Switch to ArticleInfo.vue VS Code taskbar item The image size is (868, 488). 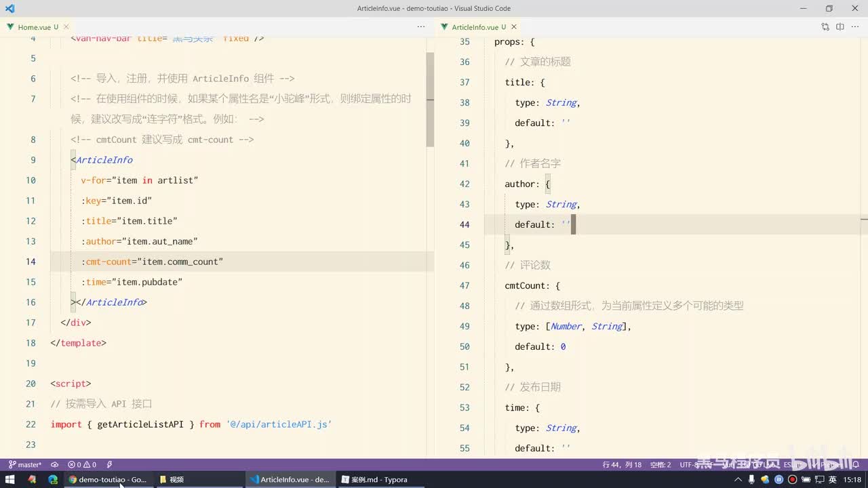tap(290, 479)
